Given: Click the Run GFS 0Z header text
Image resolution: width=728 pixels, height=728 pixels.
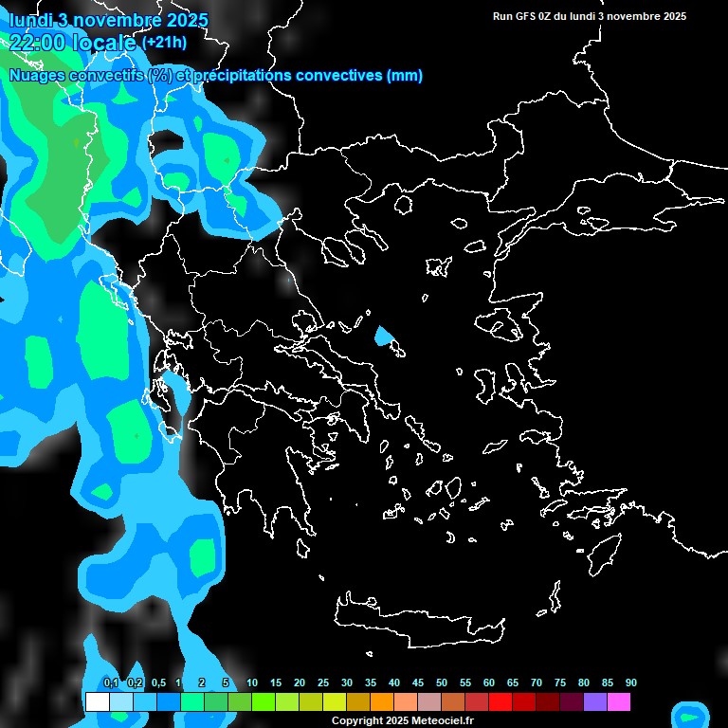Looking at the screenshot, I should [x=589, y=16].
